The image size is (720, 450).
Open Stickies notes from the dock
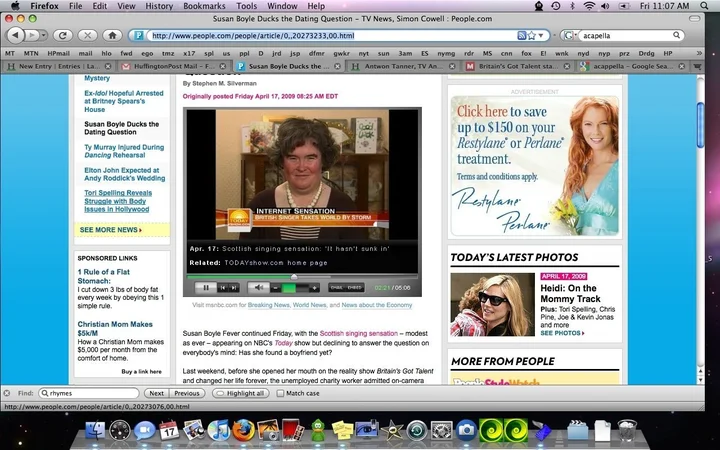point(342,430)
